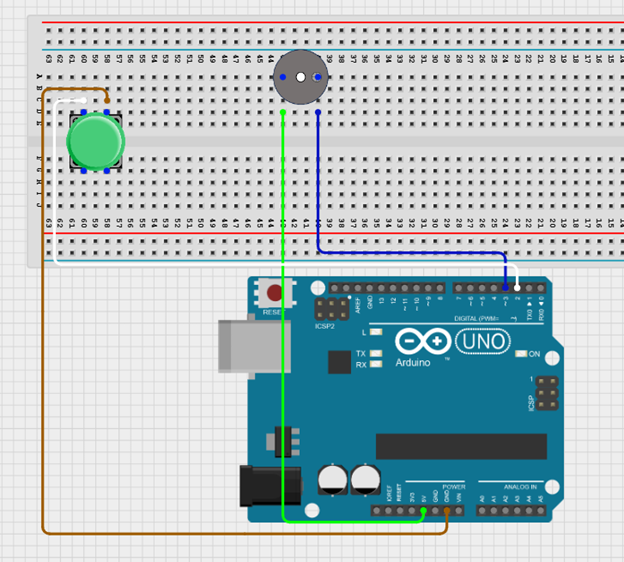624x562 pixels.
Task: Click Arduino analog pin A5
Action: pyautogui.click(x=540, y=510)
